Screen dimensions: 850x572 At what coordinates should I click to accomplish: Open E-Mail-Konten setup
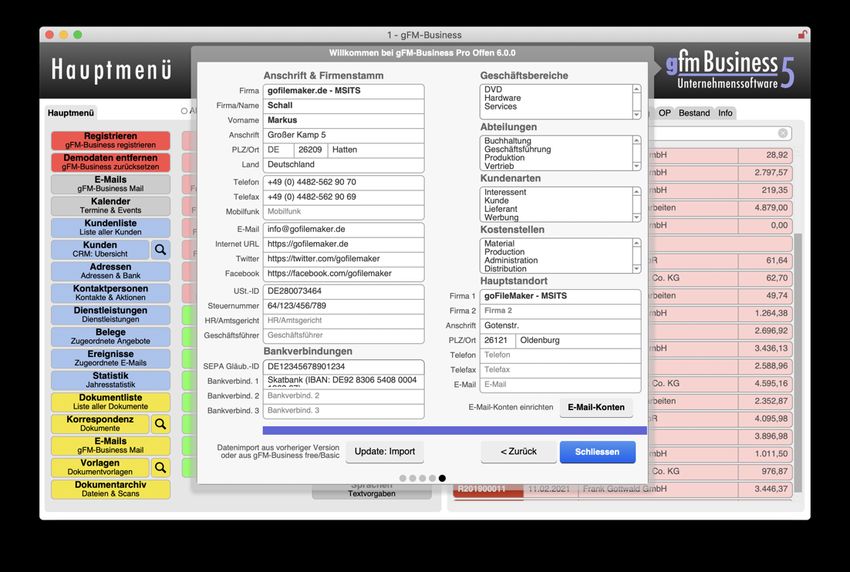[596, 407]
